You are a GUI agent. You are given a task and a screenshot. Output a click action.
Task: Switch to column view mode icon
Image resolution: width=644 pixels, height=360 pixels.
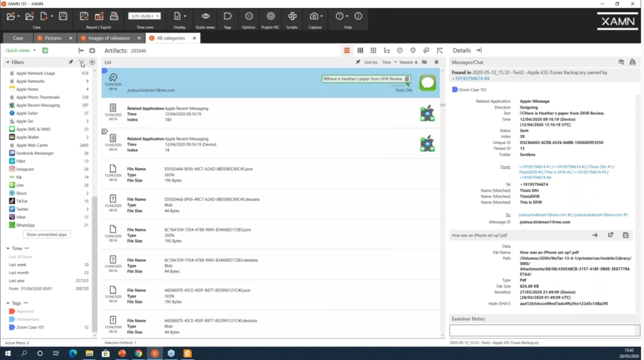point(360,50)
